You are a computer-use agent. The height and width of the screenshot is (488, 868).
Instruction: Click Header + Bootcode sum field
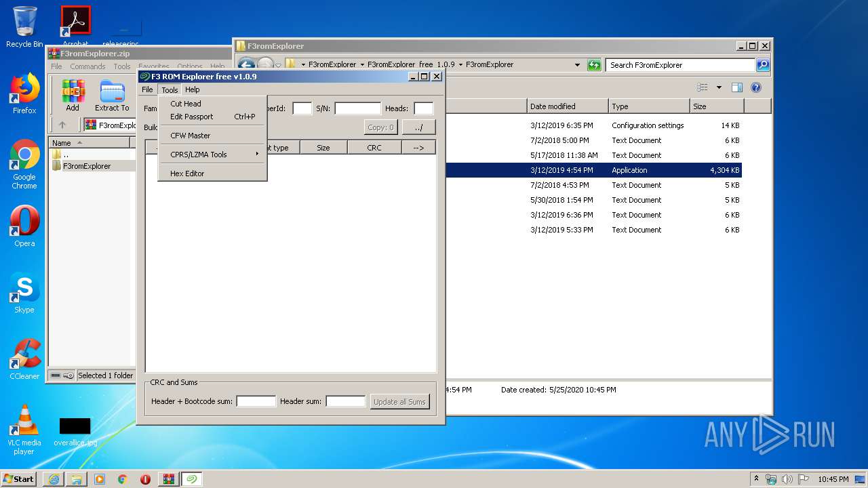pyautogui.click(x=256, y=401)
